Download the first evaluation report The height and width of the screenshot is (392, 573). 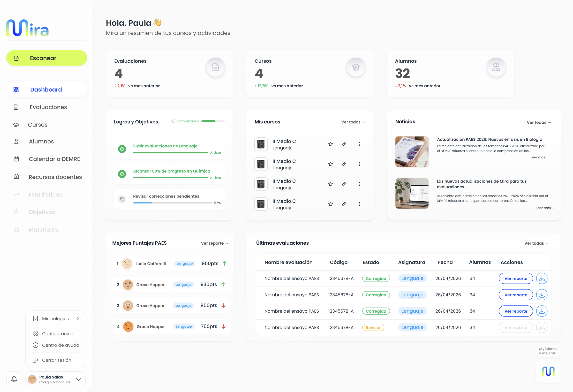[542, 278]
